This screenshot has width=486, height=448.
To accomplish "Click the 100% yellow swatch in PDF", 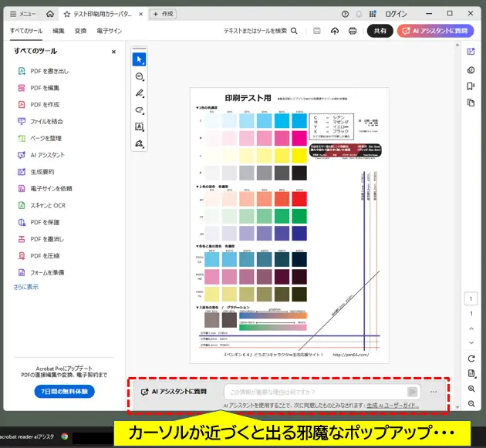I will click(299, 156).
